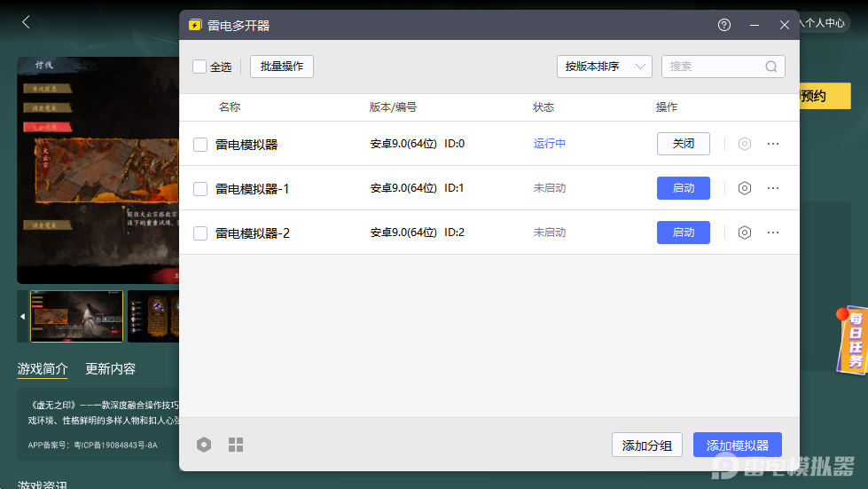Image resolution: width=868 pixels, height=489 pixels.
Task: Click the back arrow at top left
Action: tap(26, 22)
